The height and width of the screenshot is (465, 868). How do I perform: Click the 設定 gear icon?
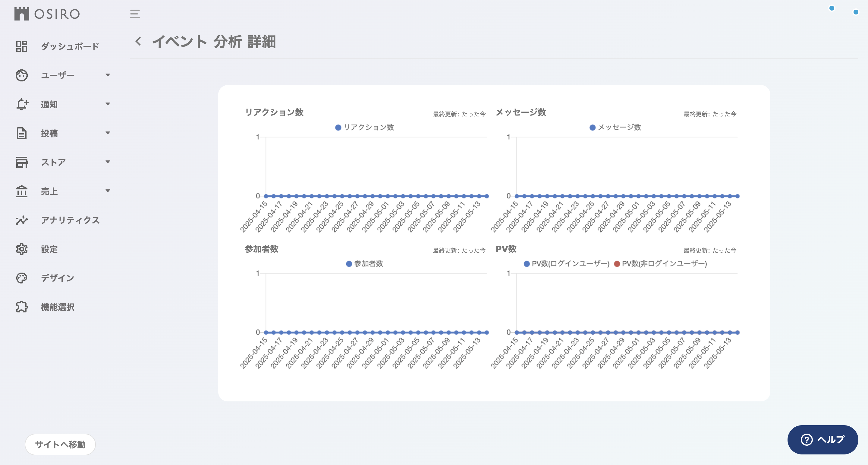(x=22, y=249)
